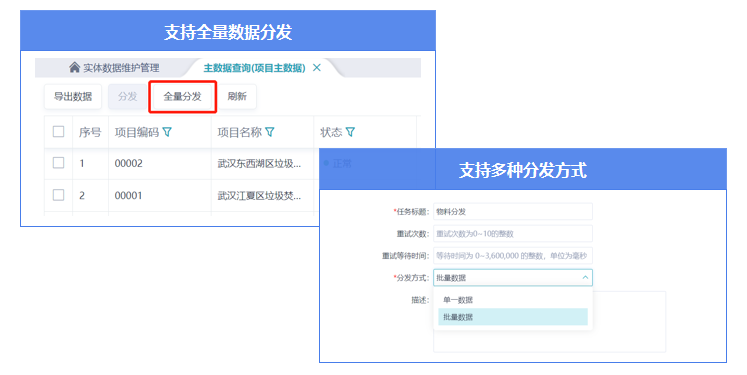The image size is (747, 375).
Task: Focus the 重试等待时间 input field
Action: (513, 255)
